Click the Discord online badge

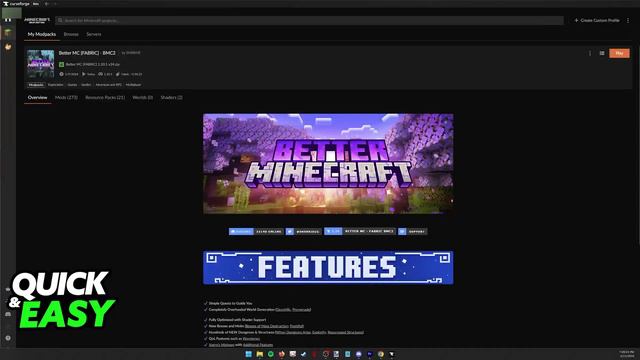click(x=256, y=231)
